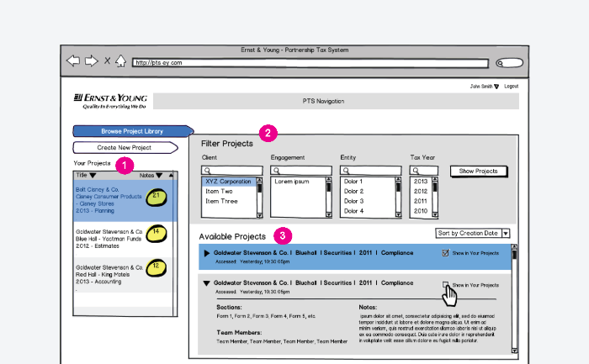
Task: Click the Entity search magnifier icon
Action: (346, 171)
